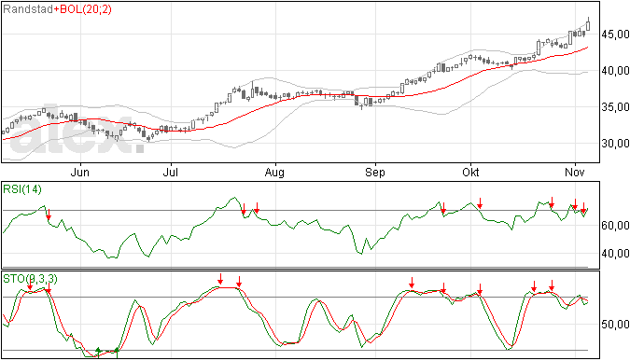This screenshot has height=361, width=644.
Task: Click the 50,00 stochastic axis label
Action: click(615, 325)
